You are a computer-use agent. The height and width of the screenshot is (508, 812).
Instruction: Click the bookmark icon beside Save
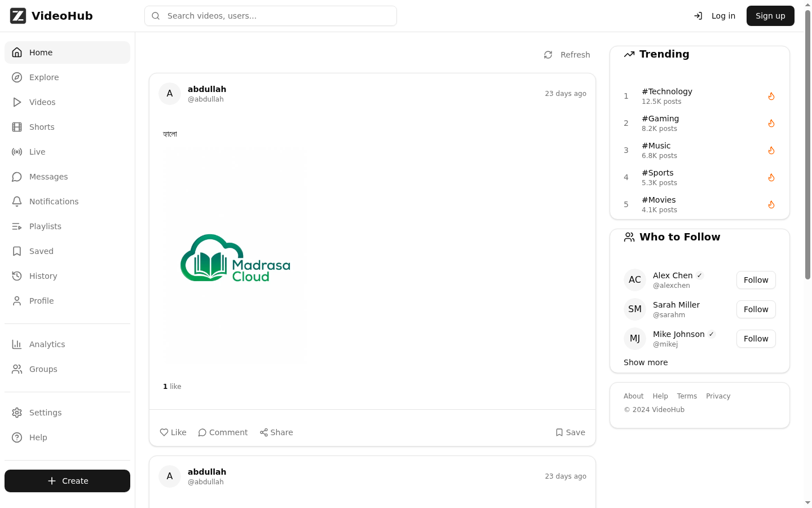click(559, 432)
